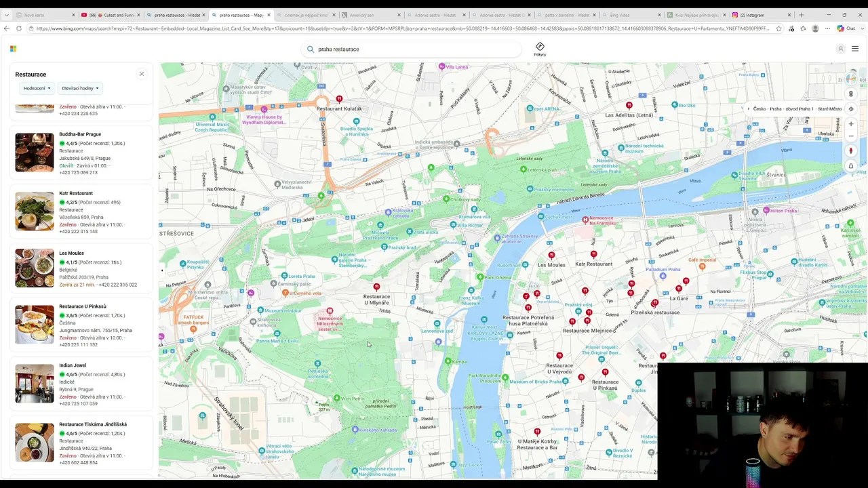
Task: Collapse the sidebar with map-edge arrow
Action: (x=162, y=270)
